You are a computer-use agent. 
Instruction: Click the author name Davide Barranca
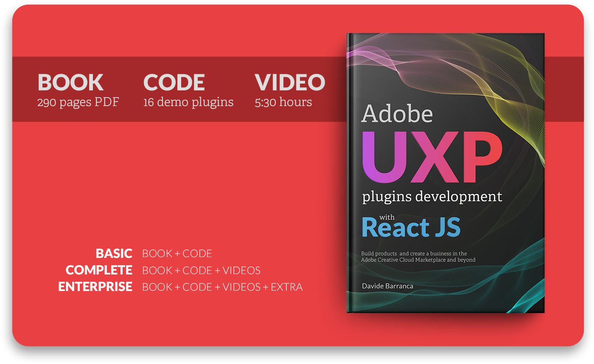(387, 286)
